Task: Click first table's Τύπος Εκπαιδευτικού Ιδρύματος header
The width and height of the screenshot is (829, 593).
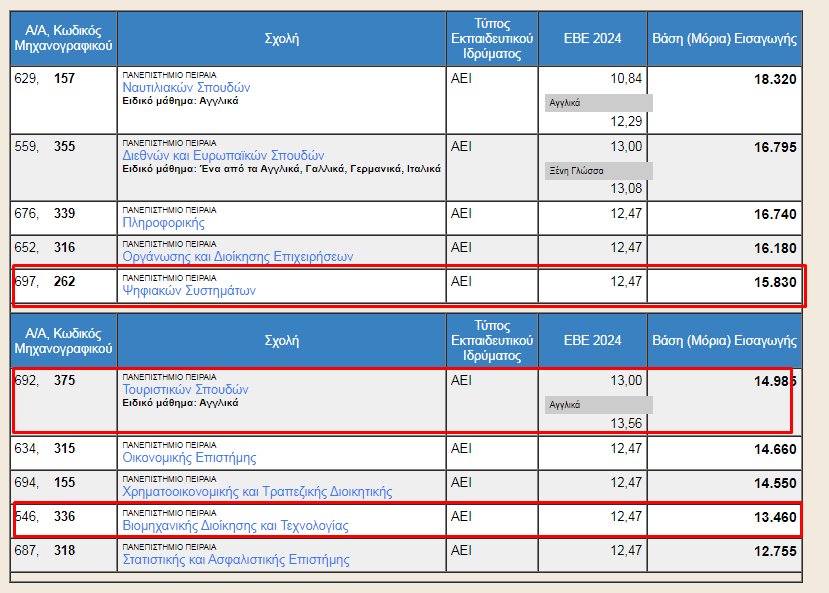Action: tap(492, 39)
